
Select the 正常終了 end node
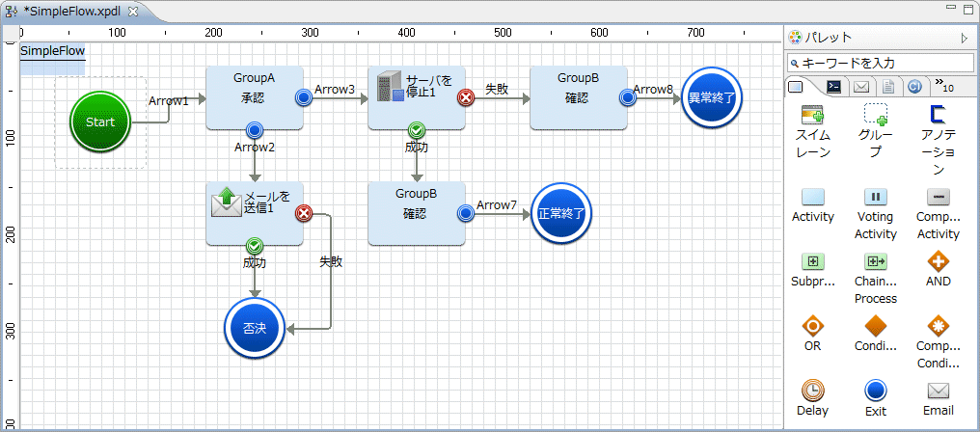point(561,213)
